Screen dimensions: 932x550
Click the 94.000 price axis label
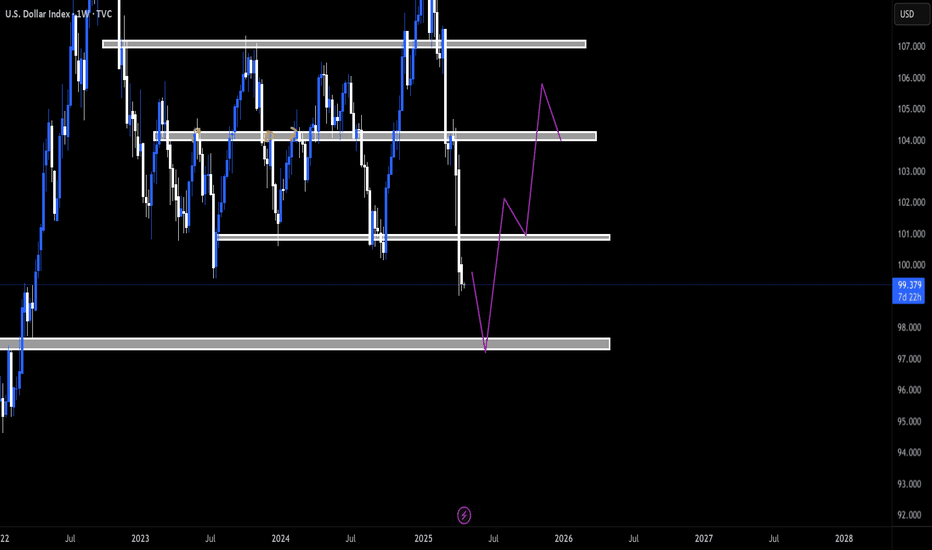pyautogui.click(x=911, y=452)
